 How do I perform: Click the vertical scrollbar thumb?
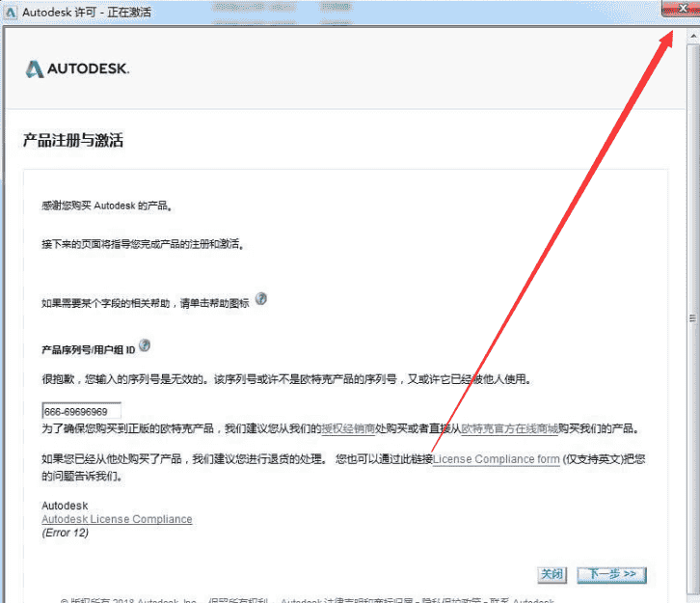point(693,318)
